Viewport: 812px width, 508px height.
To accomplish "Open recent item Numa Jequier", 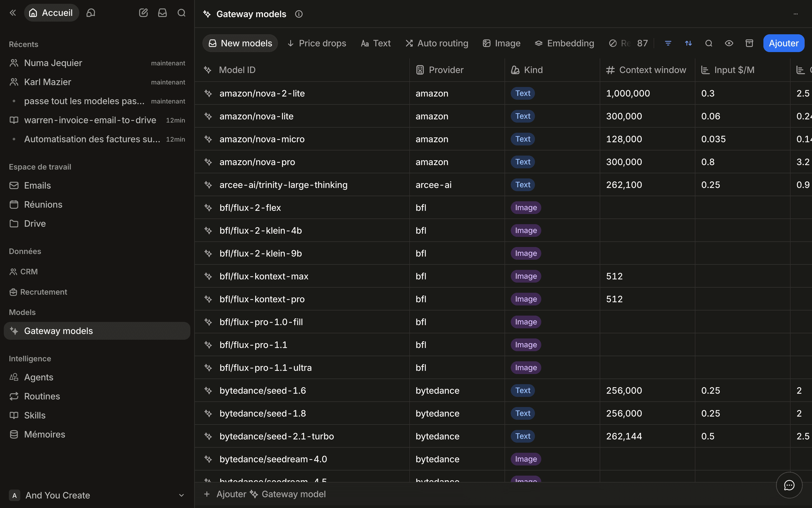I will coord(97,63).
